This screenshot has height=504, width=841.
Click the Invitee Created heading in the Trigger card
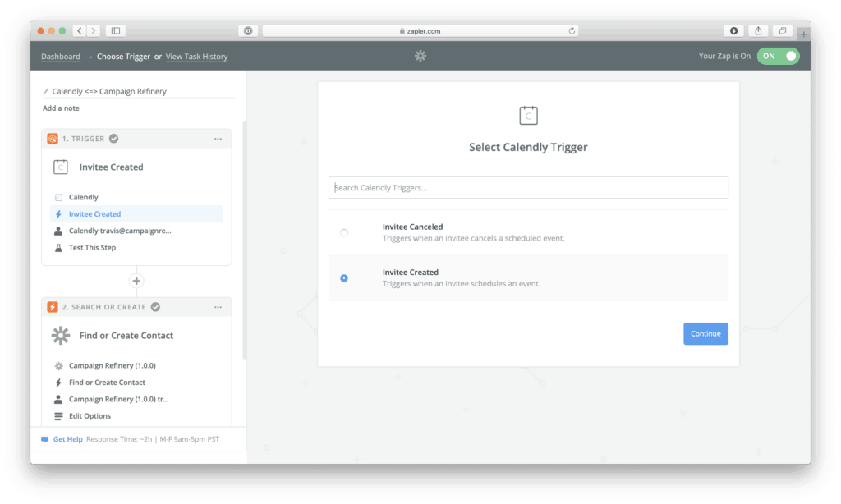click(x=112, y=167)
